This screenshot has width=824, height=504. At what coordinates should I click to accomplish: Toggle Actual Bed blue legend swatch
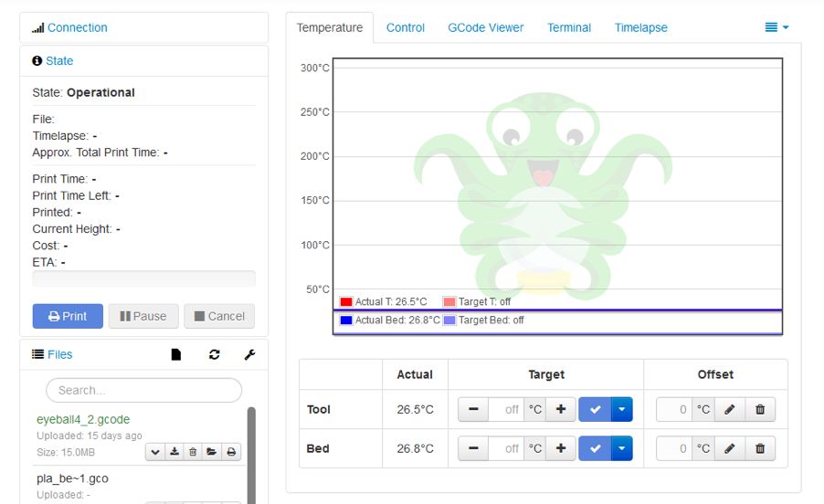point(346,320)
